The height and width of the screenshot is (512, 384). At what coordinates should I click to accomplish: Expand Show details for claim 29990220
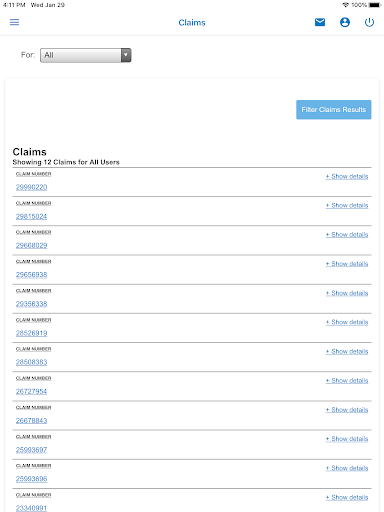pyautogui.click(x=347, y=176)
